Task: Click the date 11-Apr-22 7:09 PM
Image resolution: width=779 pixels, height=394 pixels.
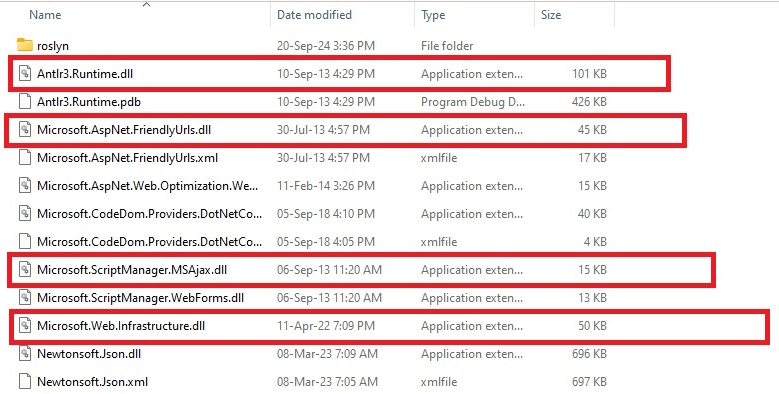Action: pyautogui.click(x=325, y=326)
